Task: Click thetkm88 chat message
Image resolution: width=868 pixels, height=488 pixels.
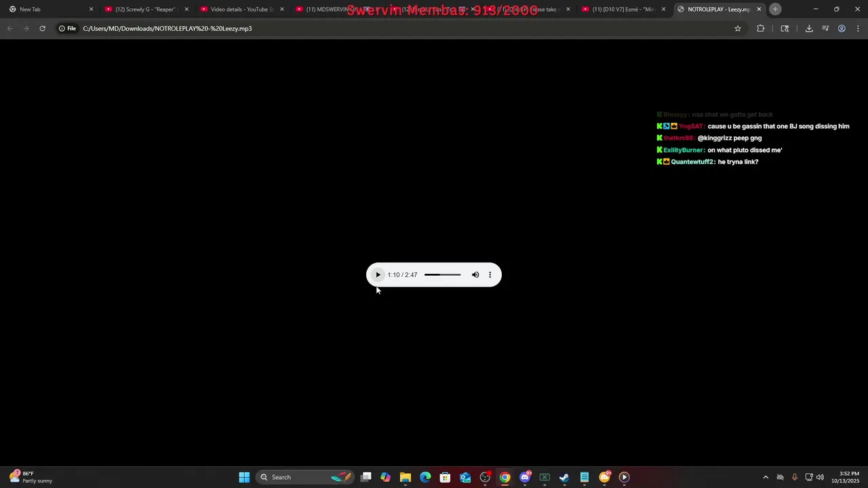Action: [x=709, y=138]
